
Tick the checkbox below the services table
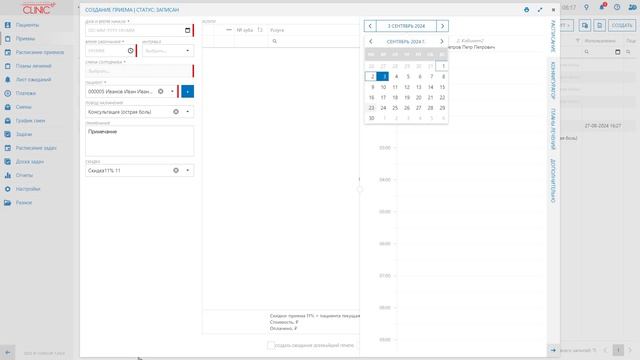click(x=271, y=345)
